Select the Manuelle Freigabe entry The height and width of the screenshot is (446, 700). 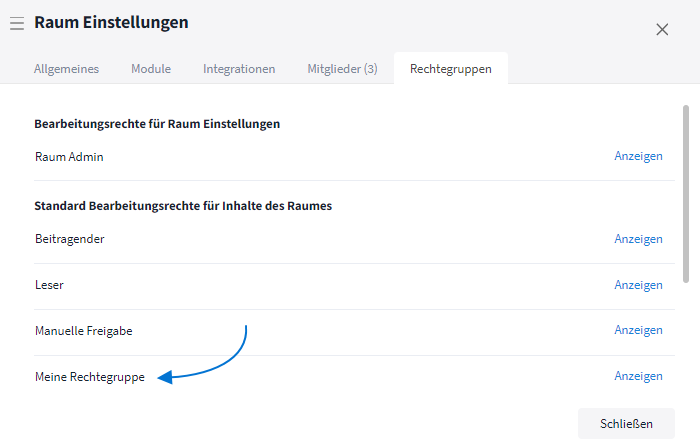(x=84, y=331)
